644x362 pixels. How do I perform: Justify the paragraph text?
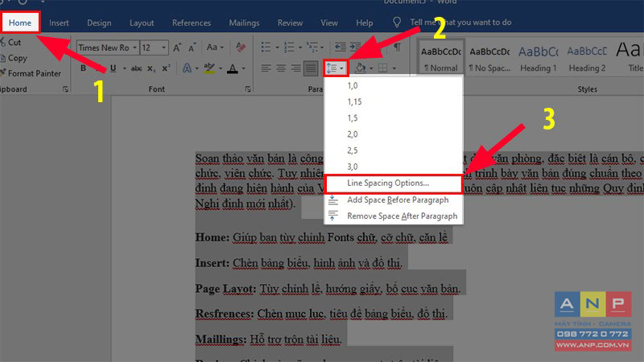point(311,68)
